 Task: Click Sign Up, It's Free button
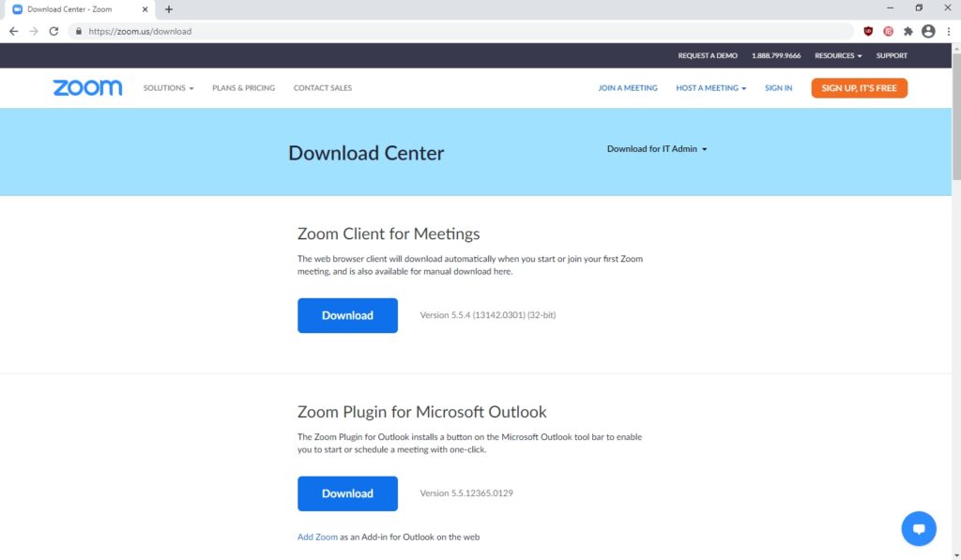(x=860, y=88)
